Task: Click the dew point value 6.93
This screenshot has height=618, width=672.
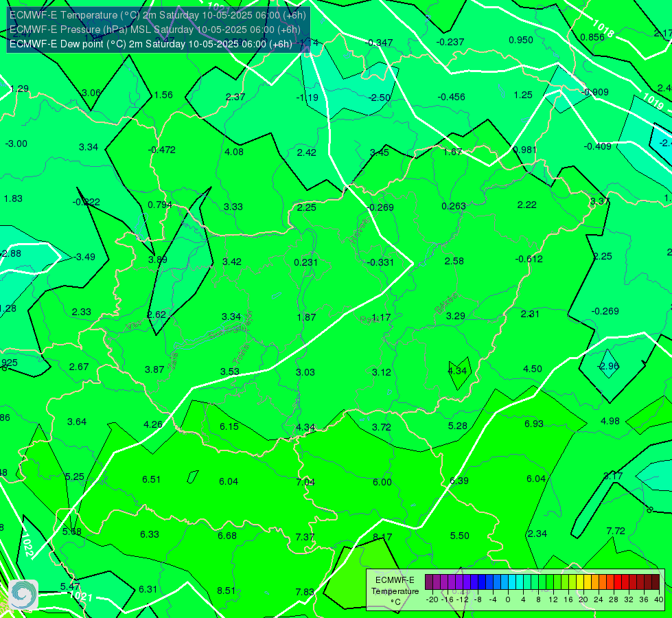Action: pos(533,423)
